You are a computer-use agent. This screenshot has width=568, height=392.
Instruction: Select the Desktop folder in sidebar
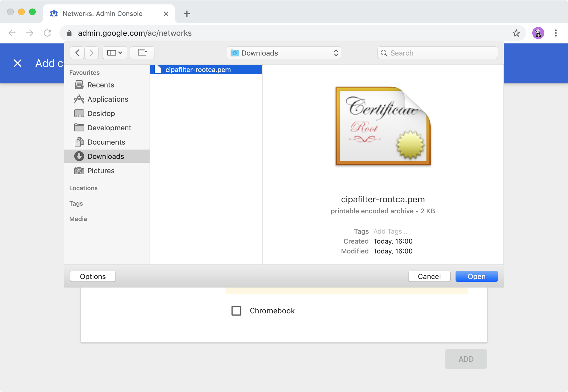click(x=101, y=113)
